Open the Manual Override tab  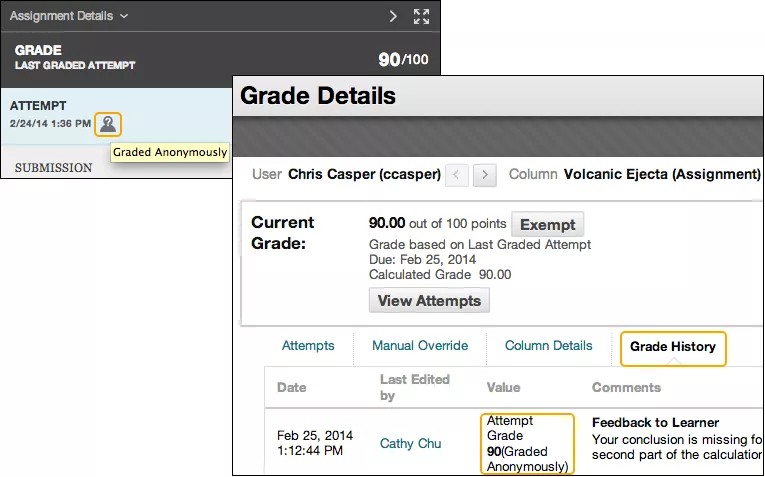420,346
